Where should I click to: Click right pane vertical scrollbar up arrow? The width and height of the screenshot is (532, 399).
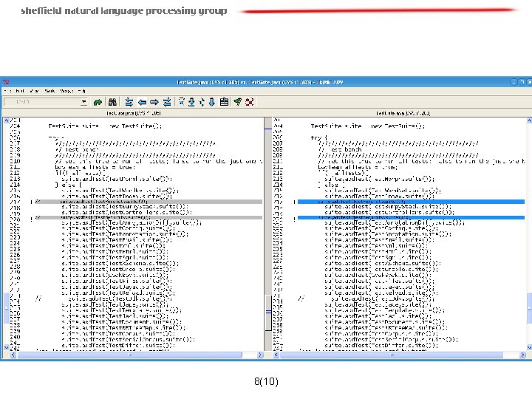tap(529, 120)
